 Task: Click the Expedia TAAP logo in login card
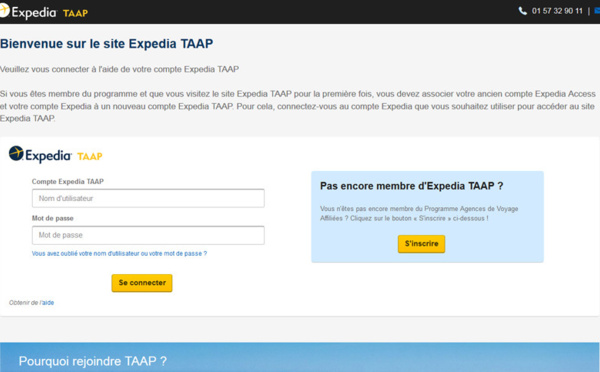coord(55,154)
